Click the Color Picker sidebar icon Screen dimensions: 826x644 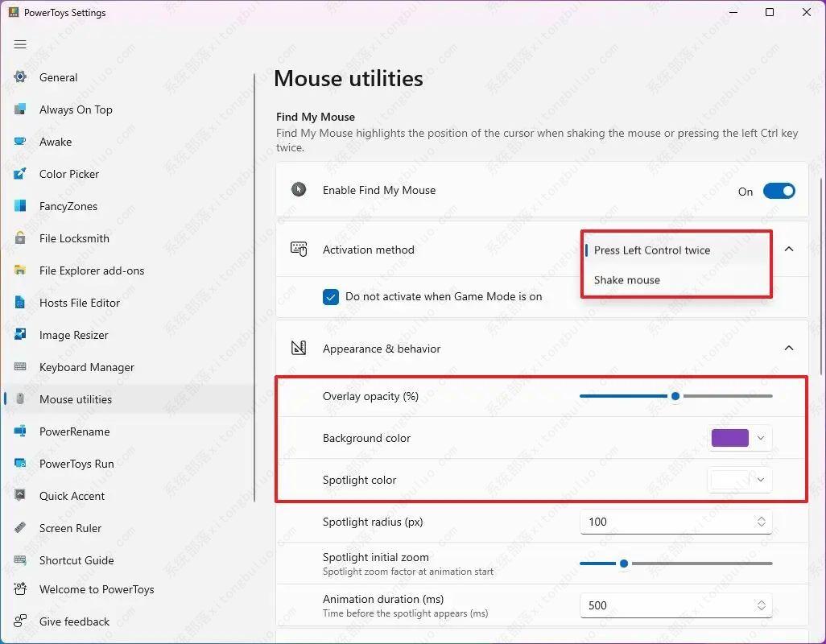(x=21, y=174)
